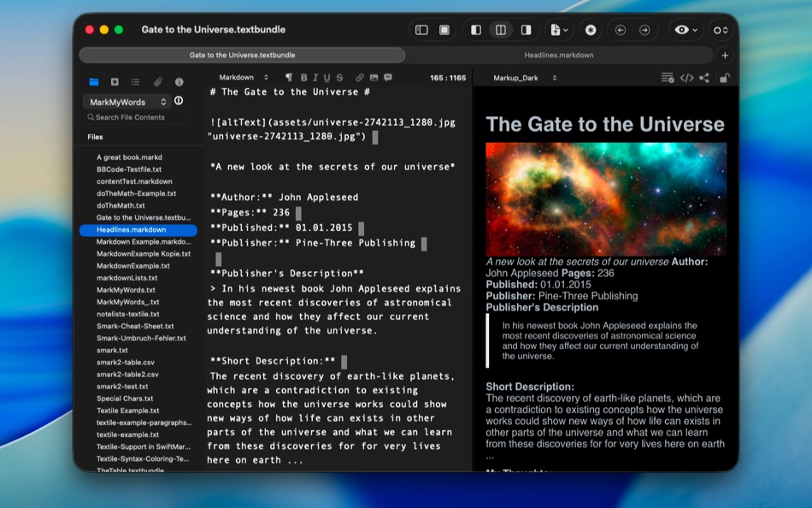The width and height of the screenshot is (812, 508).
Task: Apply italic formatting
Action: coord(316,77)
